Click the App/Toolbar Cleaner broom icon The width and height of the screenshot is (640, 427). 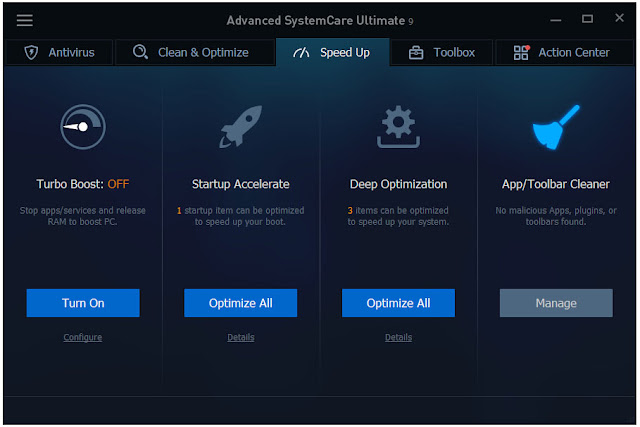point(556,127)
